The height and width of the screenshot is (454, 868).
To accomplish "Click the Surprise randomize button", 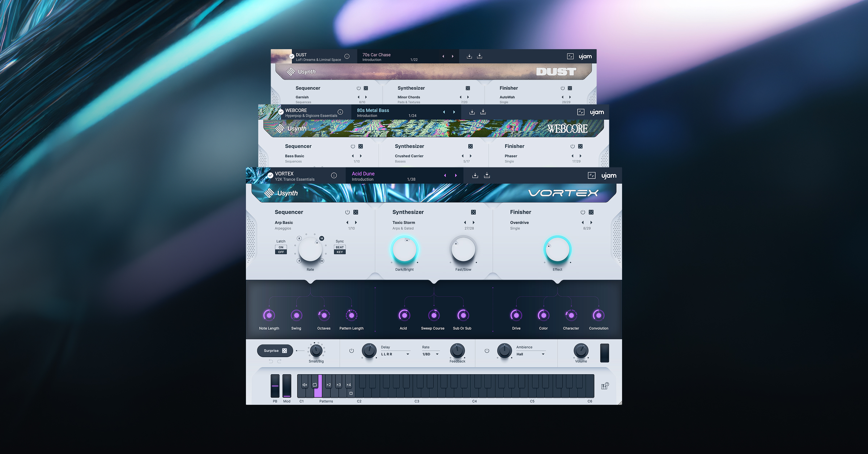I will point(275,351).
